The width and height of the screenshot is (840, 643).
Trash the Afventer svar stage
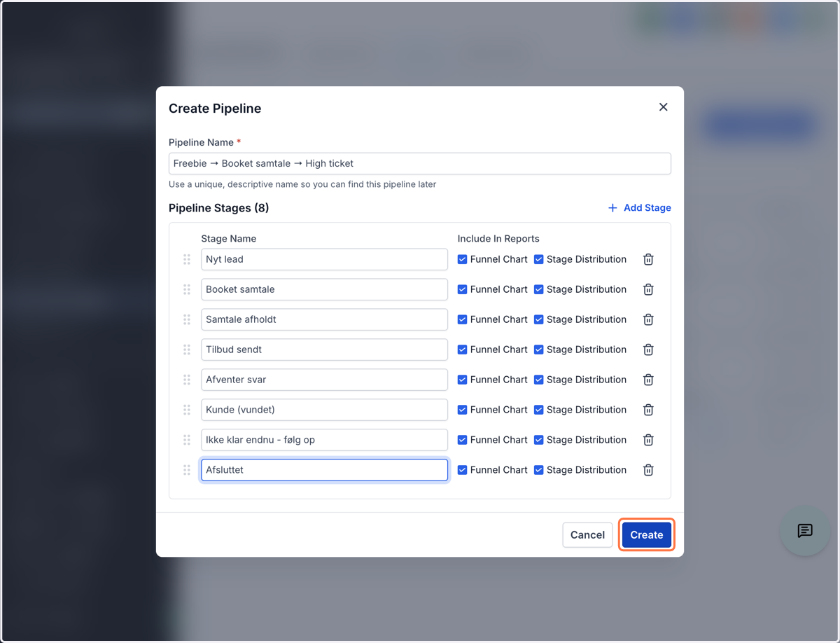click(x=648, y=380)
